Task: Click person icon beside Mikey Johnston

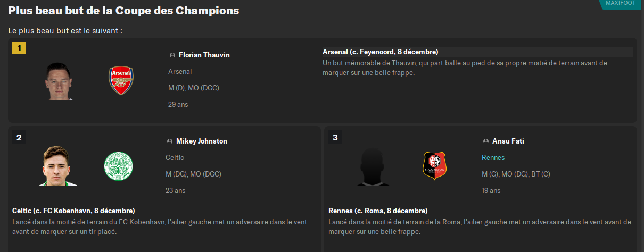Action: 170,141
